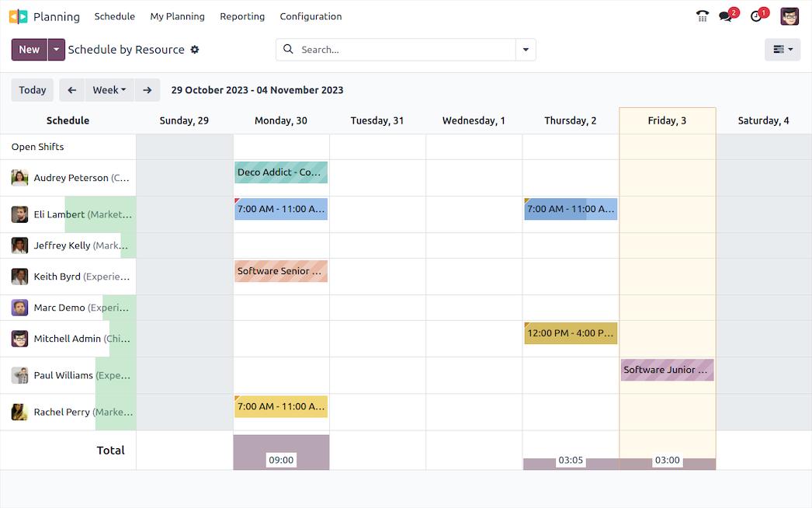Viewport: 812px width, 508px height.
Task: Open the Reporting menu
Action: pyautogui.click(x=242, y=16)
